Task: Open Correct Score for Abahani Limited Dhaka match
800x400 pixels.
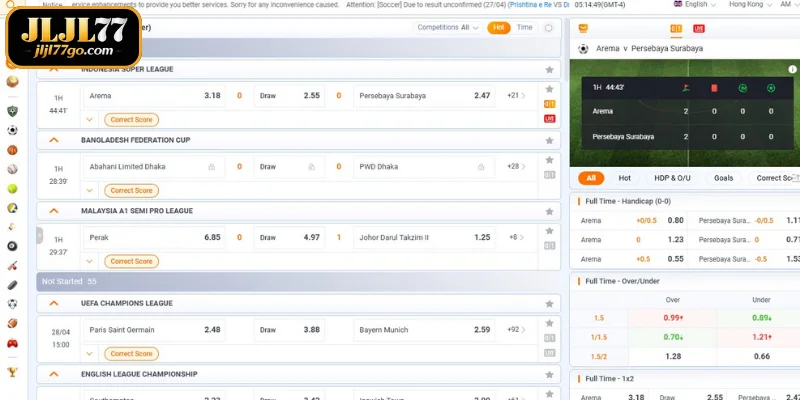Action: pos(132,190)
